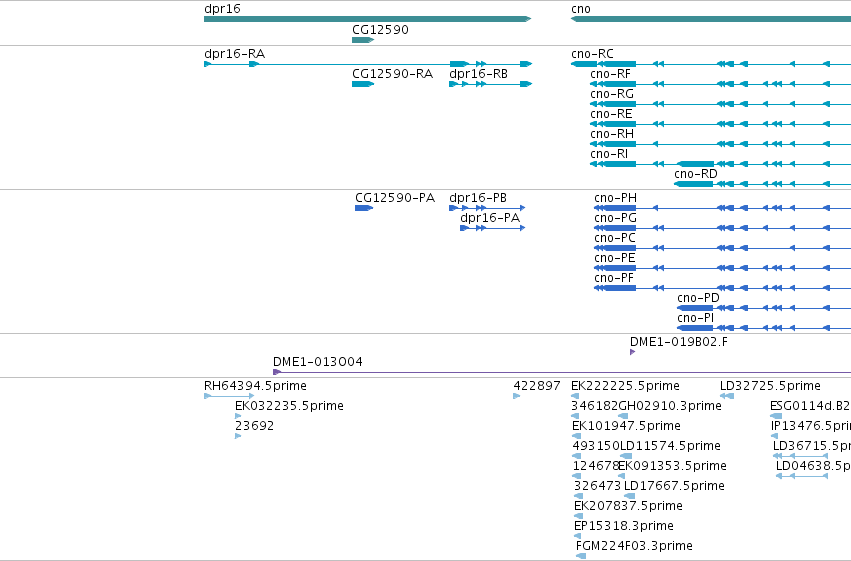Click the FGM224F03.3prime EST label

pyautogui.click(x=634, y=546)
